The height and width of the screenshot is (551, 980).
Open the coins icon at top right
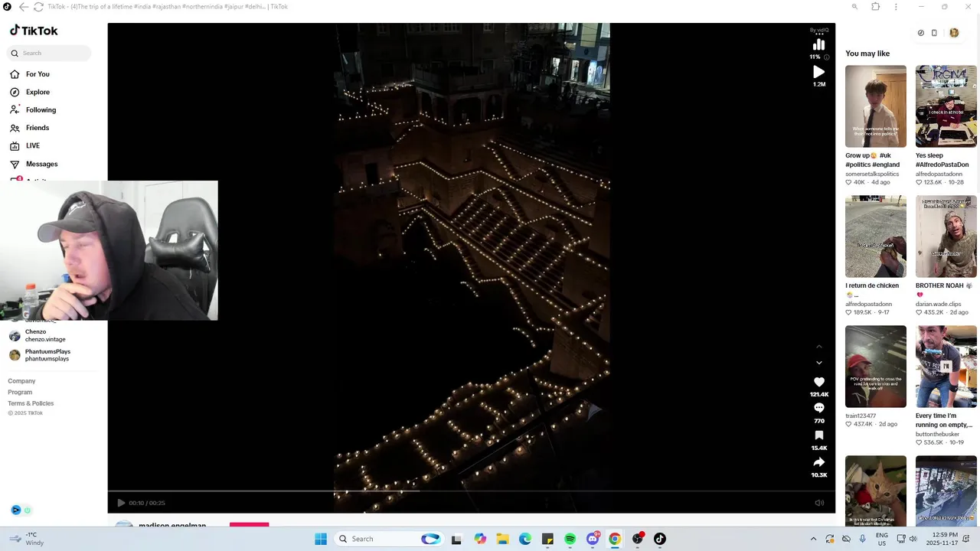click(x=921, y=33)
